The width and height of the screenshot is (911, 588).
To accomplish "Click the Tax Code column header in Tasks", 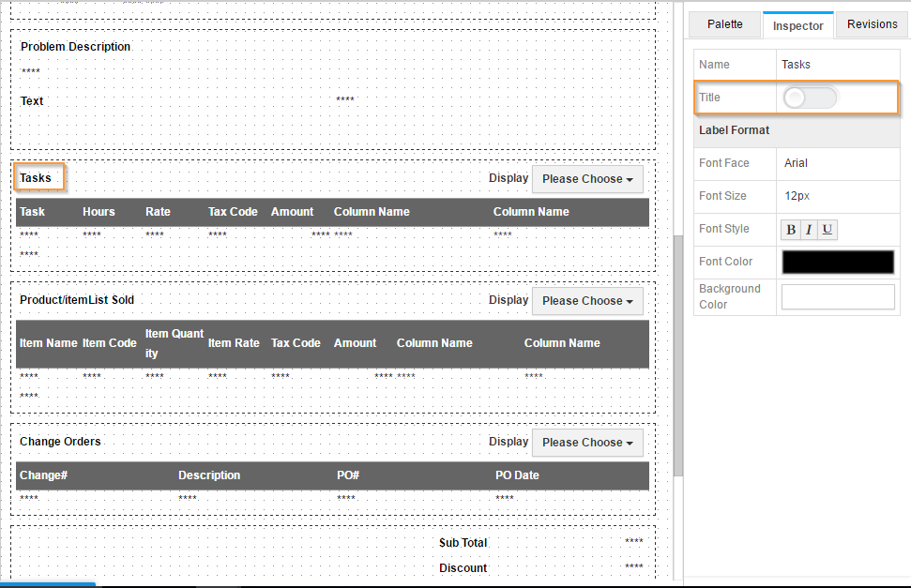I will 233,212.
